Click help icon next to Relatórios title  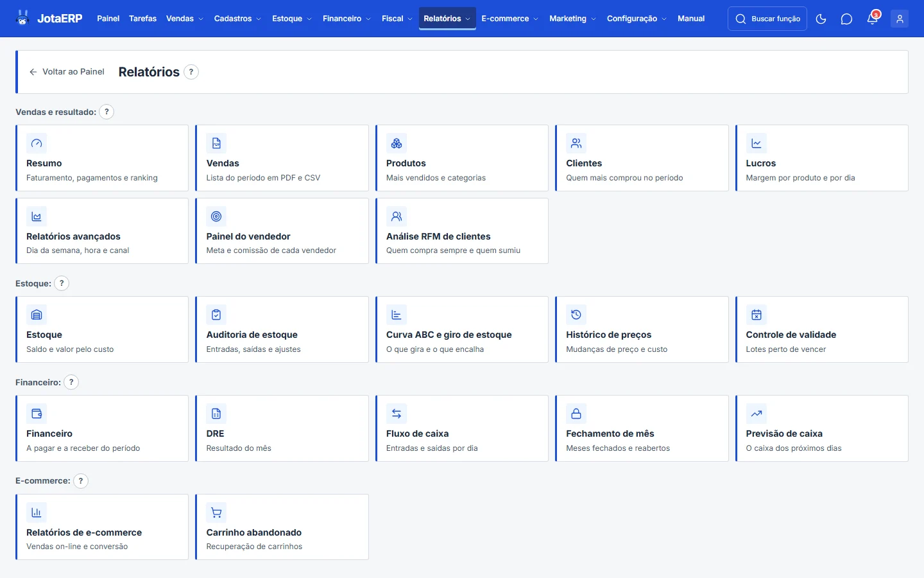(x=191, y=72)
